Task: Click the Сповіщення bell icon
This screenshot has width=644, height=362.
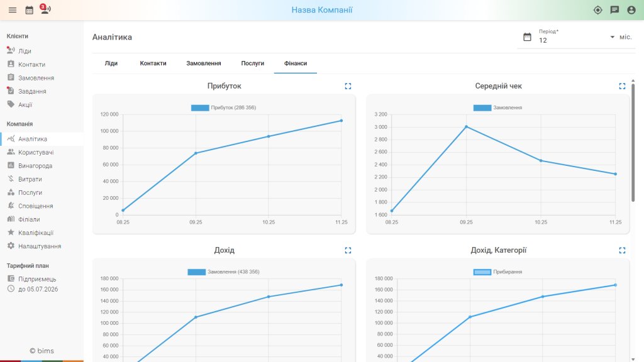Action: (x=11, y=206)
